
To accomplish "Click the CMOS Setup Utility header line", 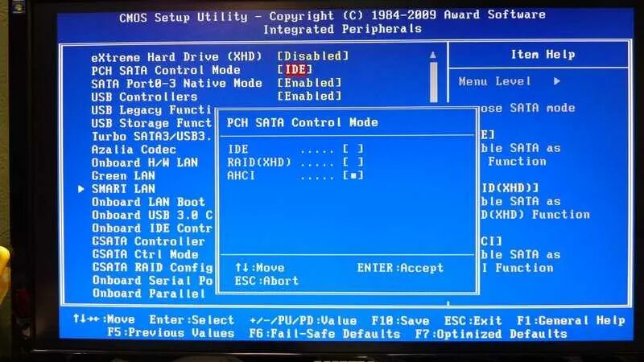I will (x=332, y=15).
